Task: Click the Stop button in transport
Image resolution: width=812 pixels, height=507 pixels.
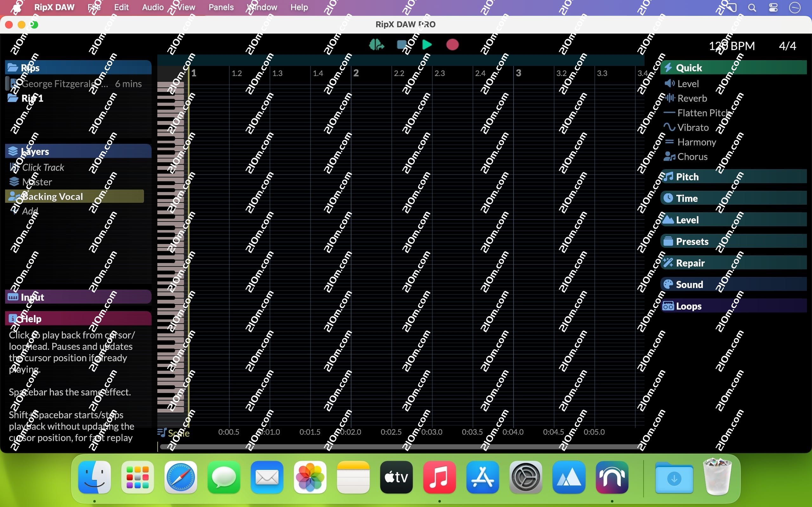Action: (402, 45)
